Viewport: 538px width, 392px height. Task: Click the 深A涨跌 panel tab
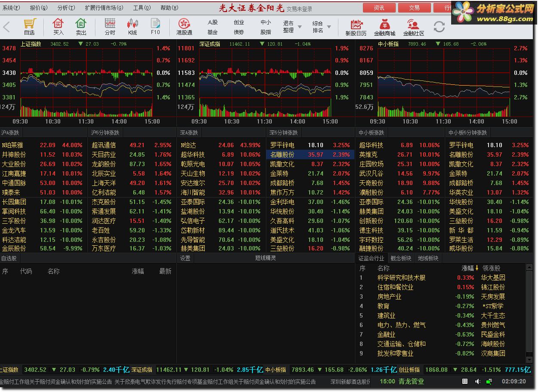(x=189, y=133)
